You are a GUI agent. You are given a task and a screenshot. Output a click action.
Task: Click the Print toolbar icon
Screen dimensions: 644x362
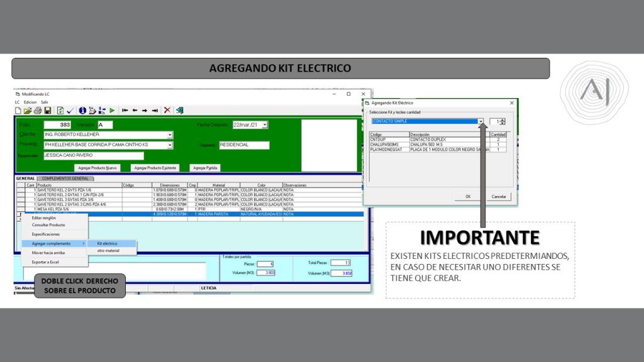click(37, 111)
